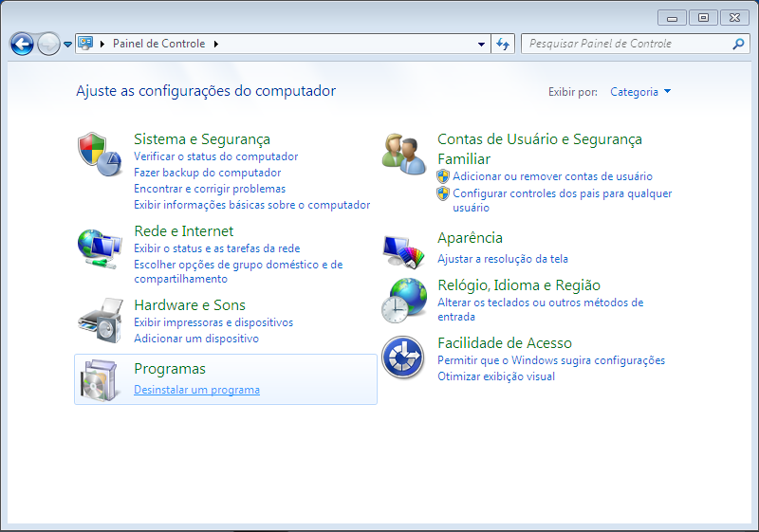The height and width of the screenshot is (532, 759).
Task: Open the Facilidade de Acesso category
Action: tap(505, 343)
